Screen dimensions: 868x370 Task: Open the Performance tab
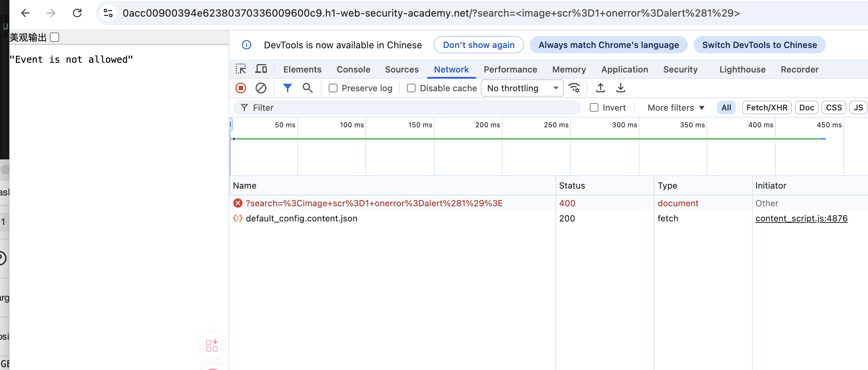point(510,69)
